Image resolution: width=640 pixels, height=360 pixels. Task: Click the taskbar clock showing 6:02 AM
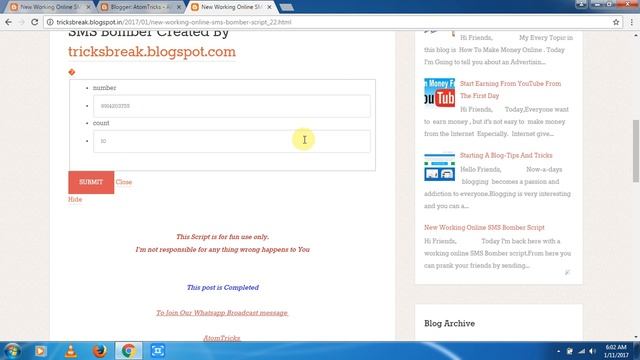[616, 351]
